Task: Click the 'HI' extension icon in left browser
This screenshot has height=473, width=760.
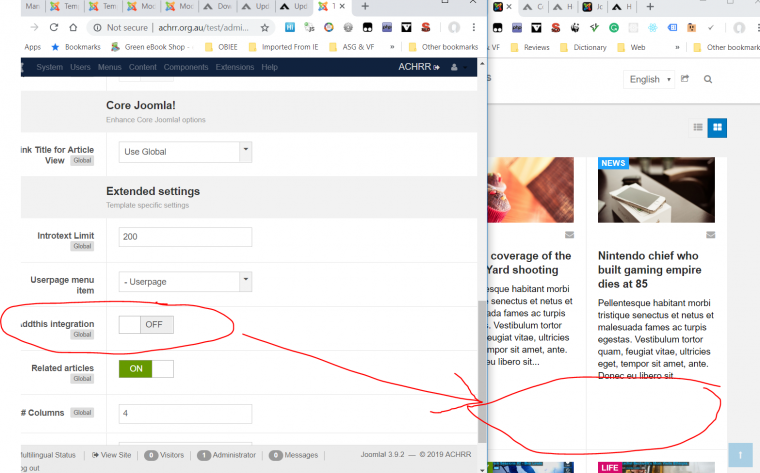Action: coord(289,27)
